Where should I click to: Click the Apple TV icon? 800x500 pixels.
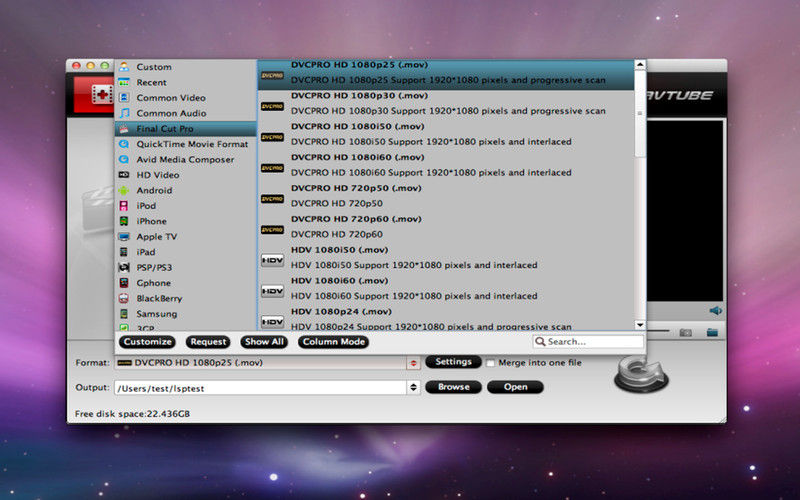pos(124,237)
